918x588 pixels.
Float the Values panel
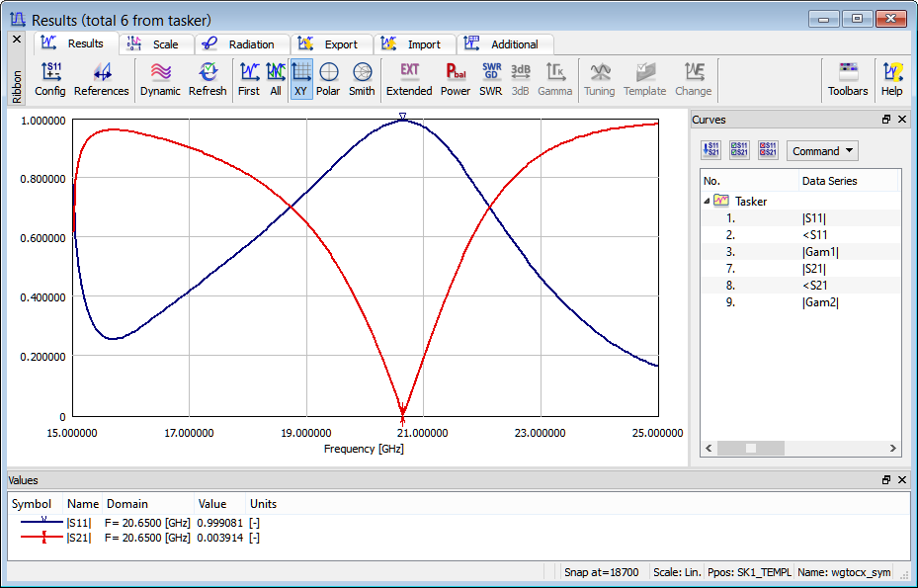pyautogui.click(x=886, y=480)
